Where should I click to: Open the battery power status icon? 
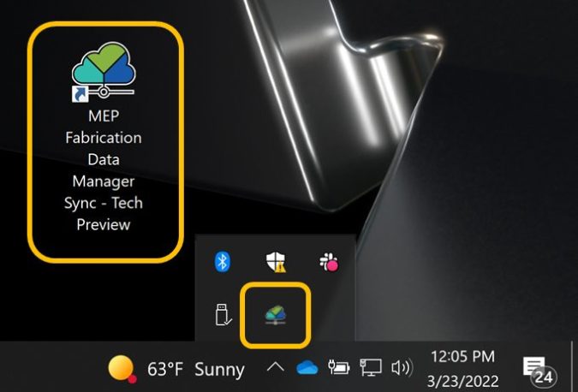[339, 368]
